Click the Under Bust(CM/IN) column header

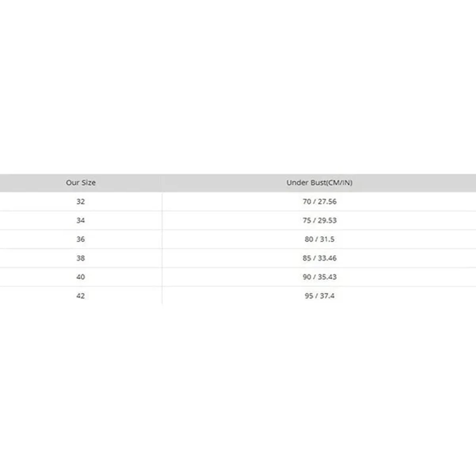[319, 183]
